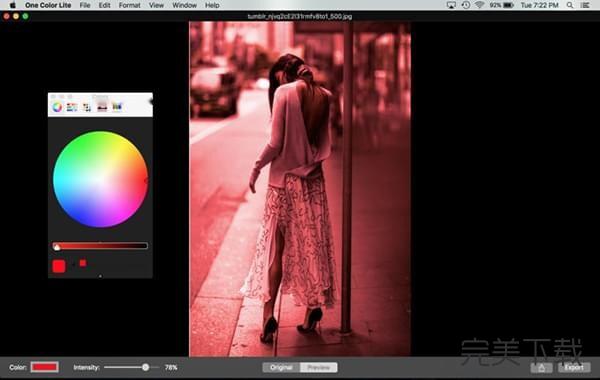The image size is (600, 380).
Task: Click the AirPlay display icon
Action: click(451, 5)
